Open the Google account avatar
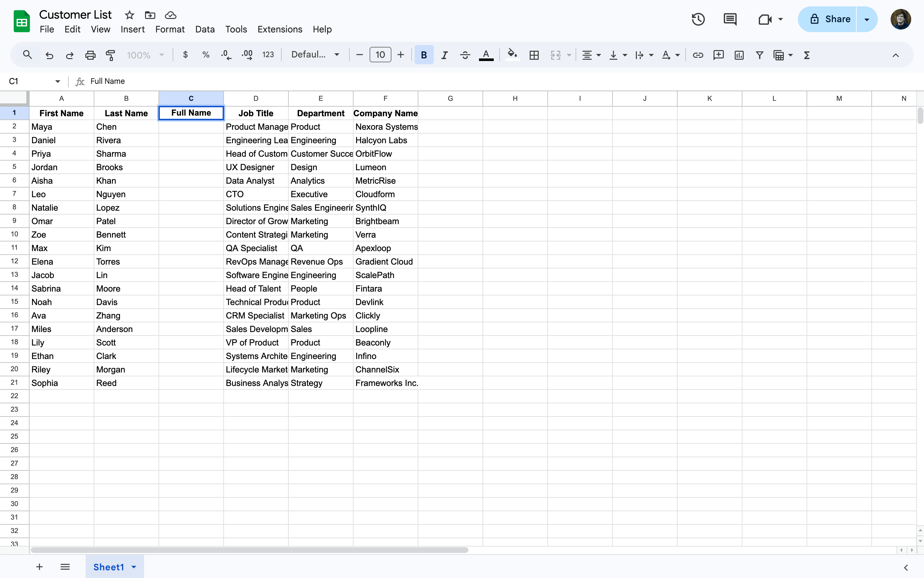 901,19
